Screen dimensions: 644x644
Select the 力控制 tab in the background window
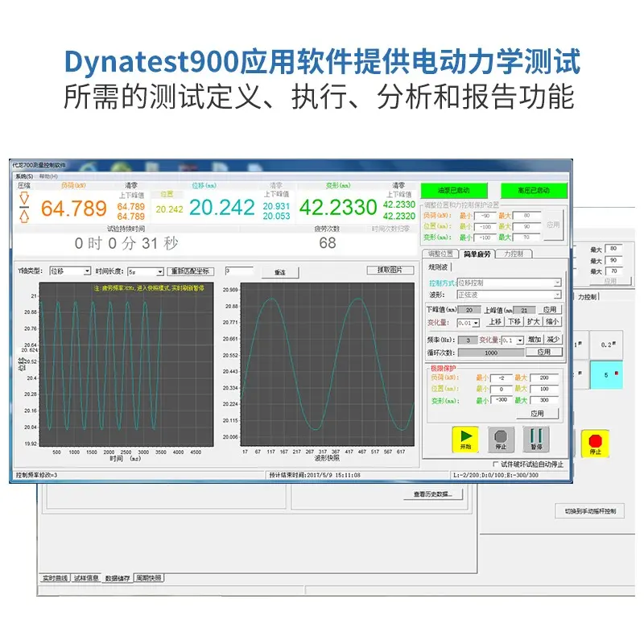tap(588, 296)
